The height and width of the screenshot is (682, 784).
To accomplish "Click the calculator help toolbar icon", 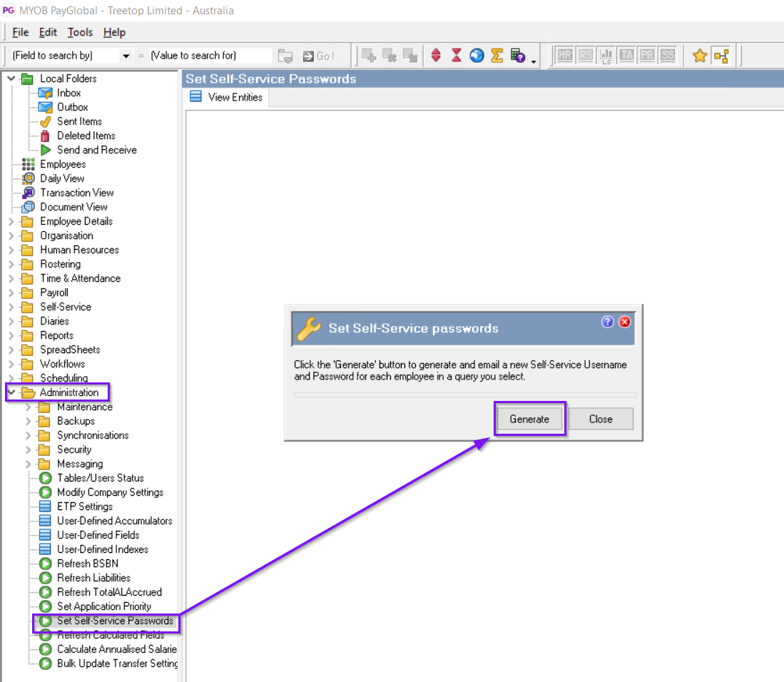I will (518, 56).
